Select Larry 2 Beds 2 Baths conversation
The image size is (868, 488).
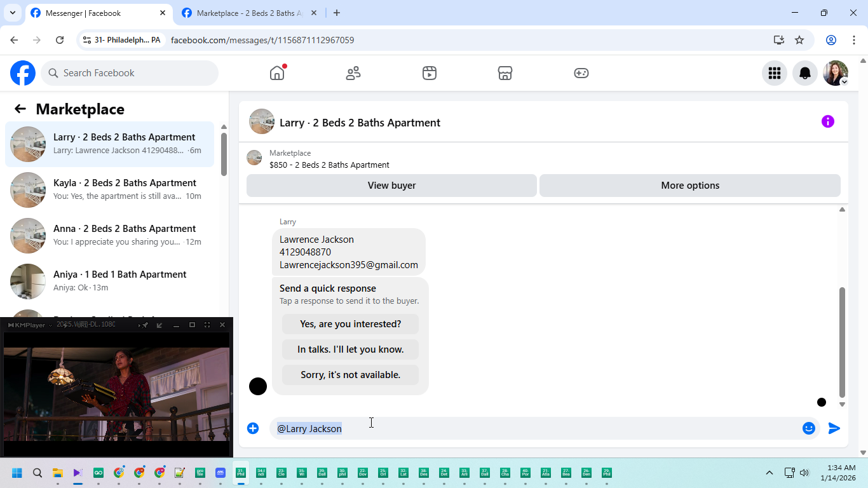coord(110,144)
